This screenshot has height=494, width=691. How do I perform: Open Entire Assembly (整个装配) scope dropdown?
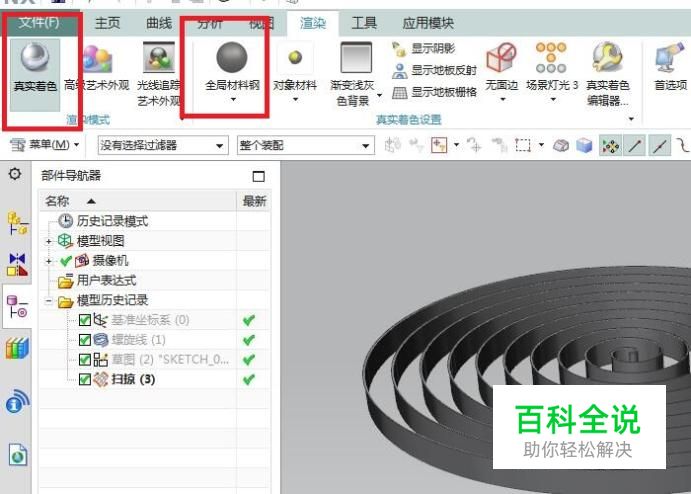(306, 145)
